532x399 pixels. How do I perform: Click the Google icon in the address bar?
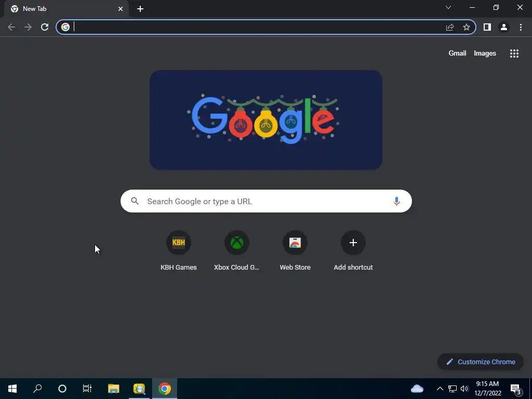click(x=65, y=27)
